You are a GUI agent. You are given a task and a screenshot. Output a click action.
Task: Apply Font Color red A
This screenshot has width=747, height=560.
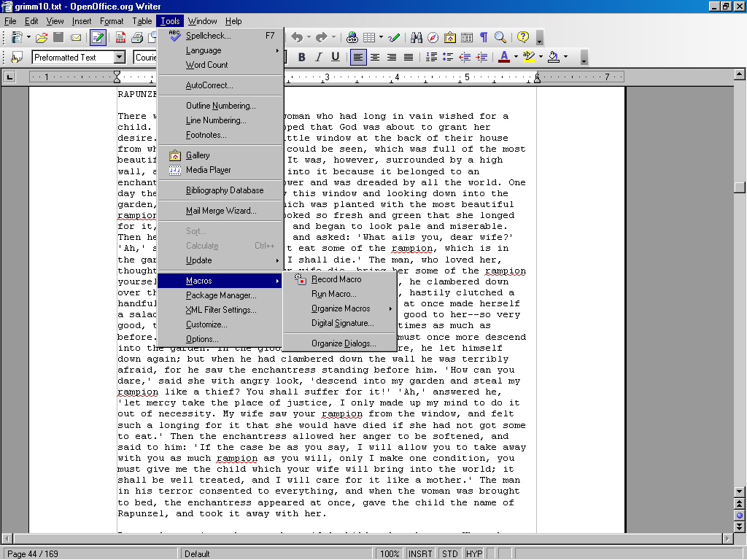(504, 57)
